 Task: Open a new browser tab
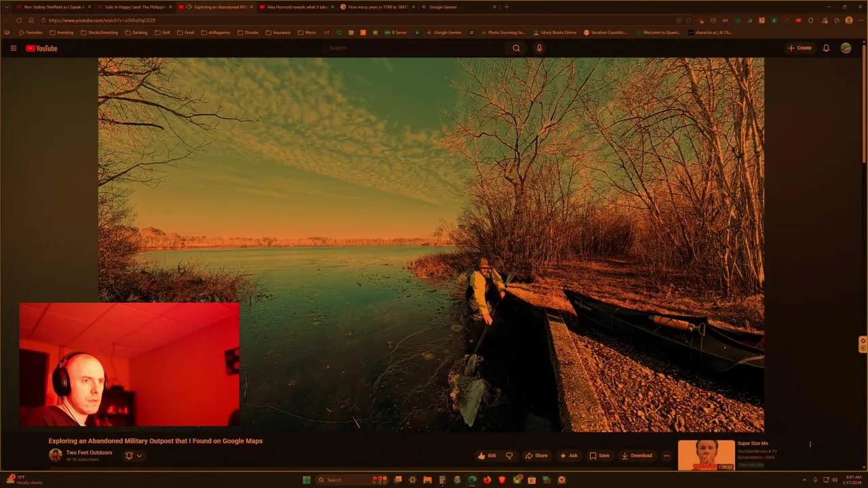click(507, 7)
